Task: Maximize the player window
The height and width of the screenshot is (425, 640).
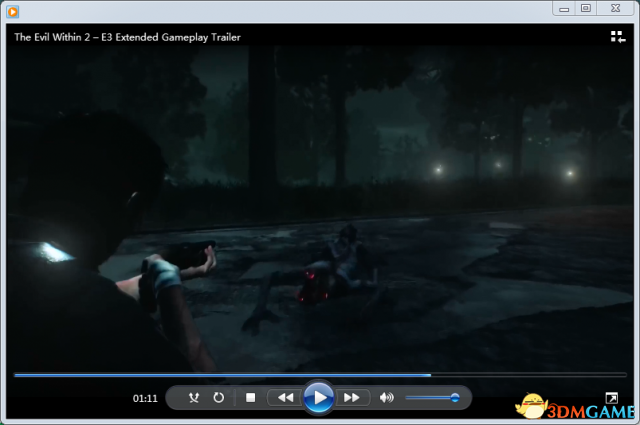Action: pyautogui.click(x=586, y=9)
